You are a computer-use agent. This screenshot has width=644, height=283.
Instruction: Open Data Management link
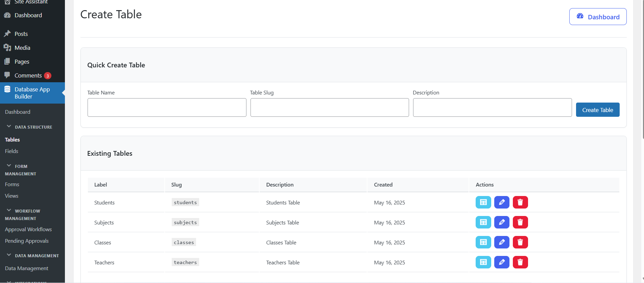pos(27,268)
